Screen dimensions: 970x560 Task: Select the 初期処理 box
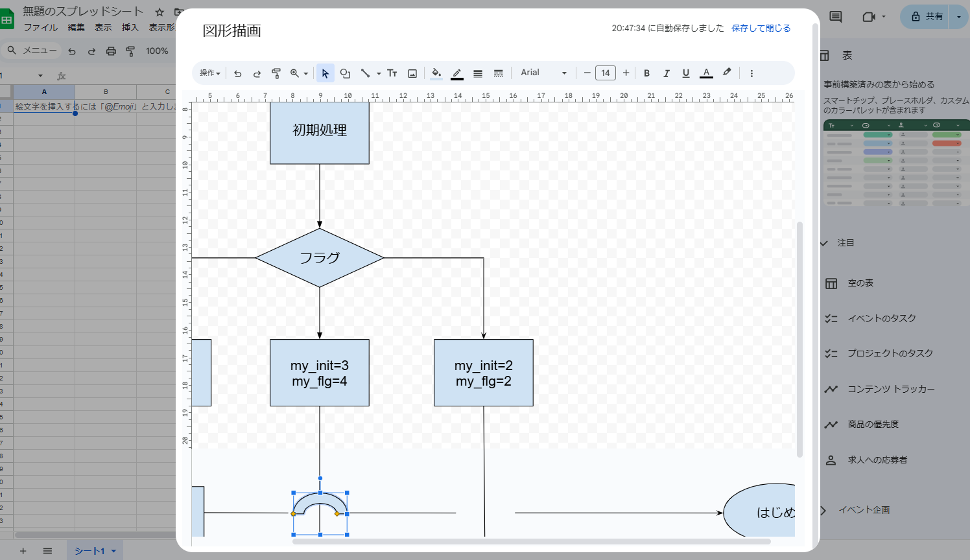point(320,133)
